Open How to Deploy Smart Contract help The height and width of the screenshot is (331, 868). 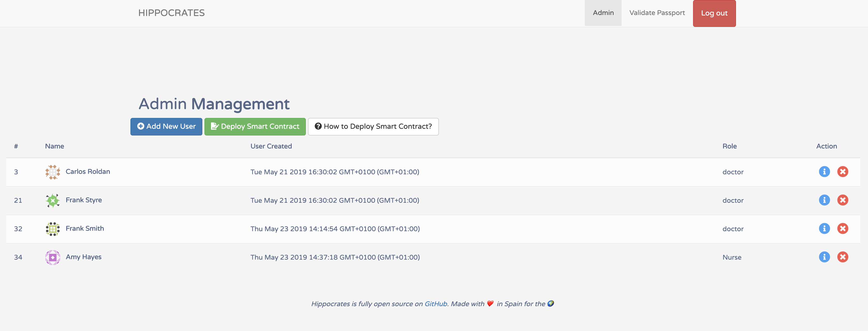(x=373, y=127)
